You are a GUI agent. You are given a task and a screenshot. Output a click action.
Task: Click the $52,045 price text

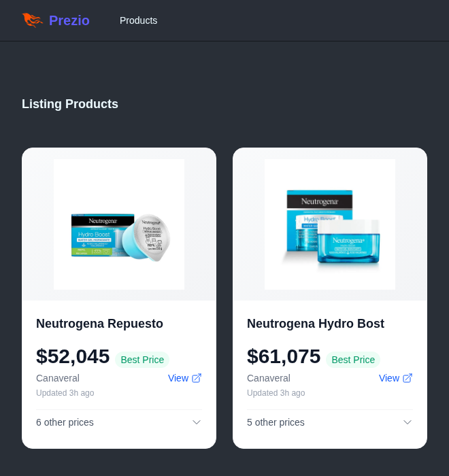73,356
